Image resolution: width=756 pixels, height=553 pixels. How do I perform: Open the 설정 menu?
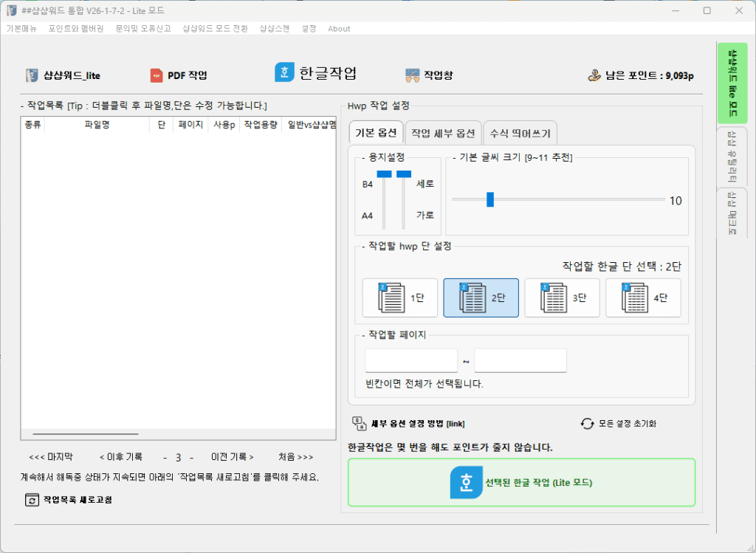point(308,28)
